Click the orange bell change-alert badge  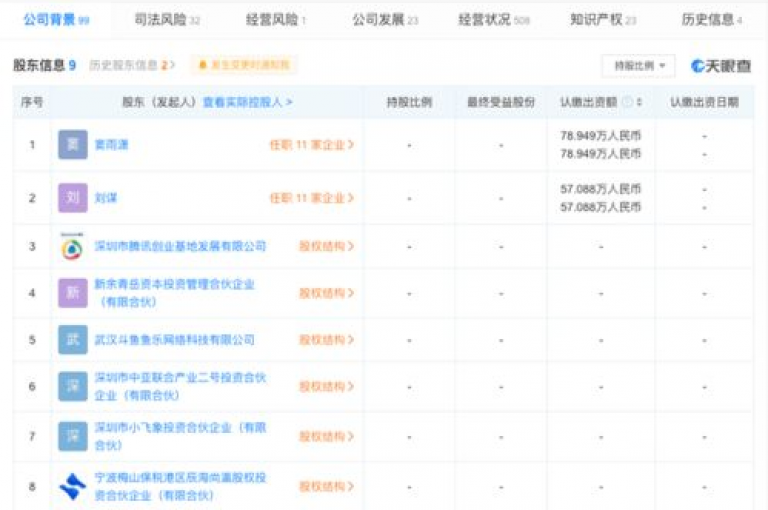point(244,65)
